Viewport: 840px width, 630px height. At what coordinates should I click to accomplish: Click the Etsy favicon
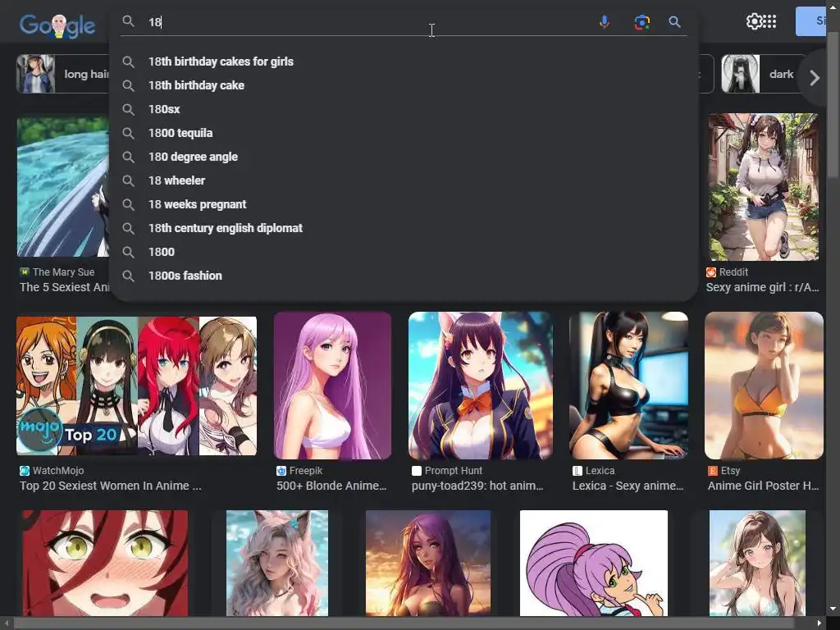pyautogui.click(x=713, y=471)
